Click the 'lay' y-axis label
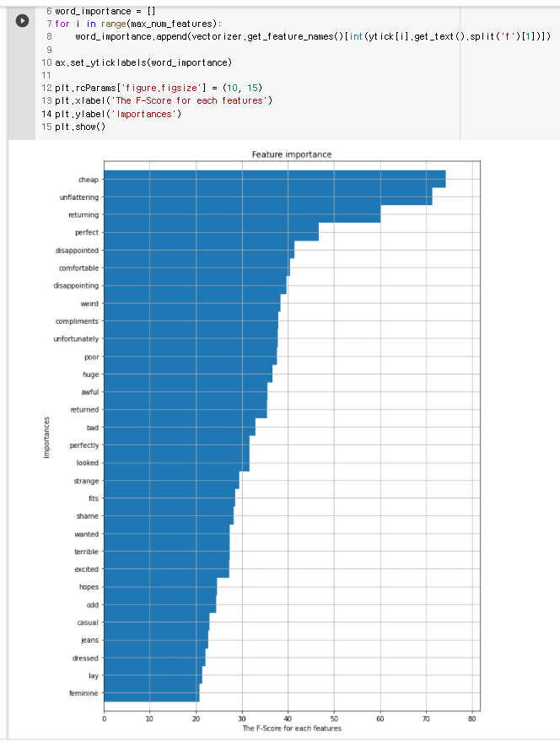 [94, 676]
